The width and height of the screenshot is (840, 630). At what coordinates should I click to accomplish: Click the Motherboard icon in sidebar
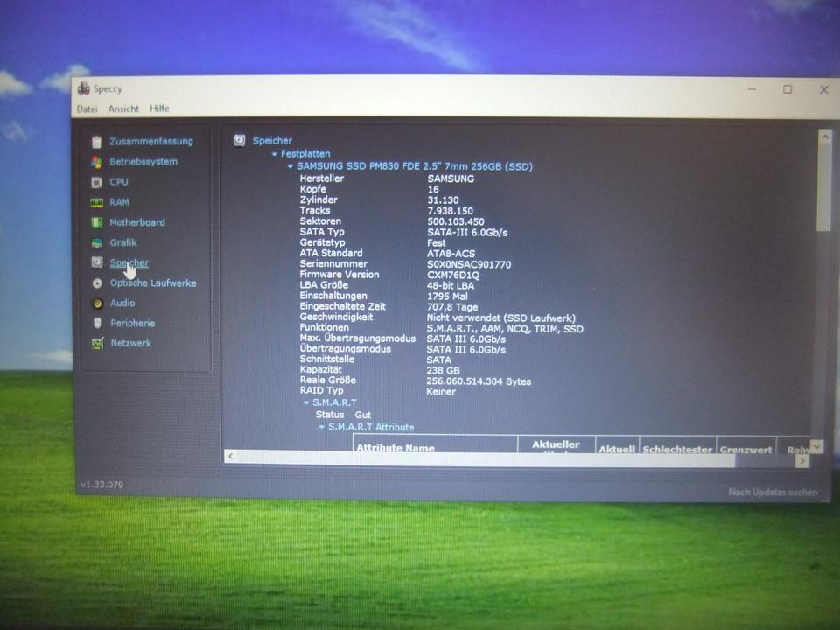(96, 222)
